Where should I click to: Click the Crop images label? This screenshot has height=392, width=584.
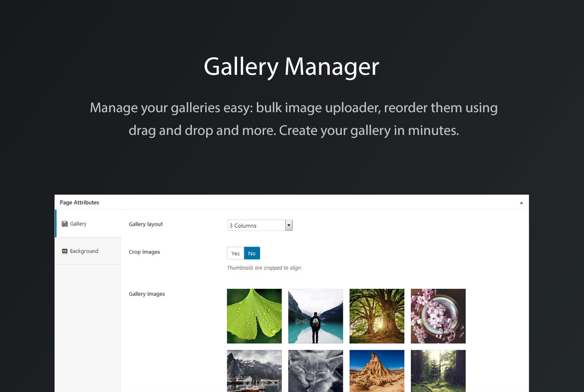[145, 252]
